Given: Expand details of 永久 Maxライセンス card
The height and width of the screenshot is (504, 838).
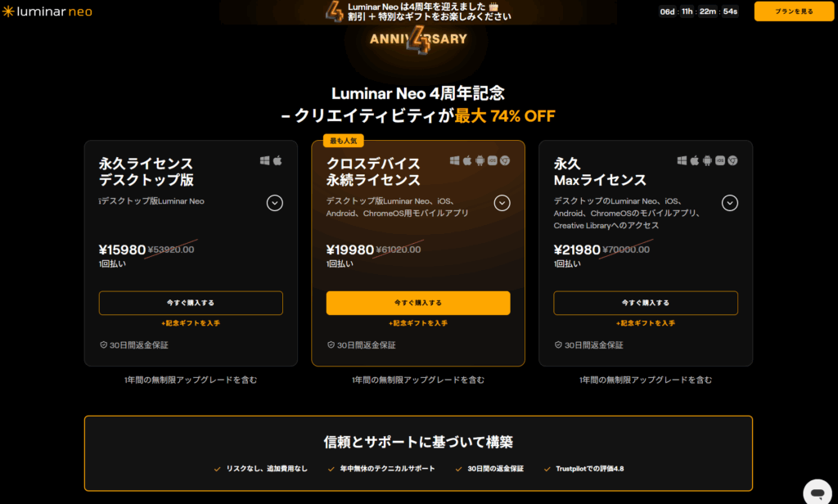Looking at the screenshot, I should (729, 203).
